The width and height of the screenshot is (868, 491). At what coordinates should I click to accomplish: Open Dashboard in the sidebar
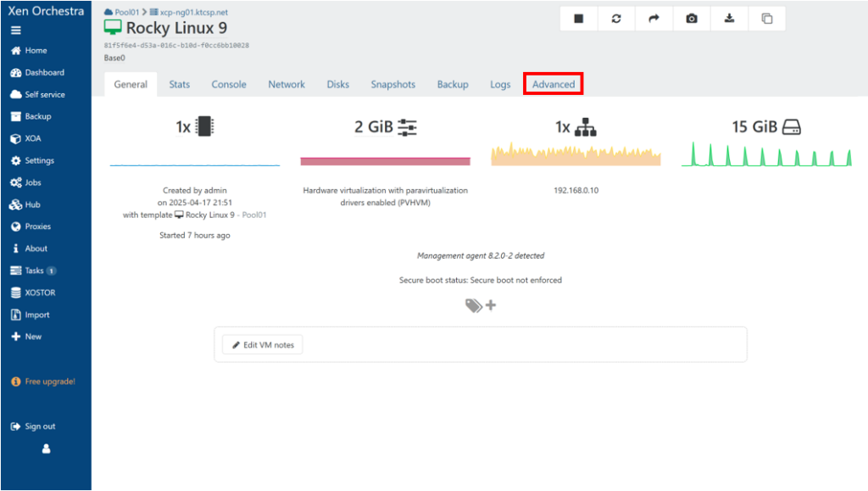pyautogui.click(x=44, y=73)
